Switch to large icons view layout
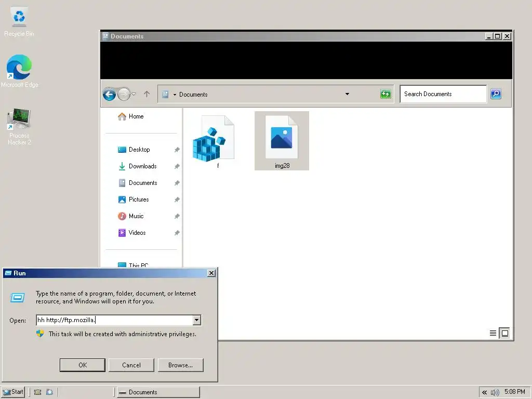This screenshot has width=532, height=399. [x=504, y=333]
